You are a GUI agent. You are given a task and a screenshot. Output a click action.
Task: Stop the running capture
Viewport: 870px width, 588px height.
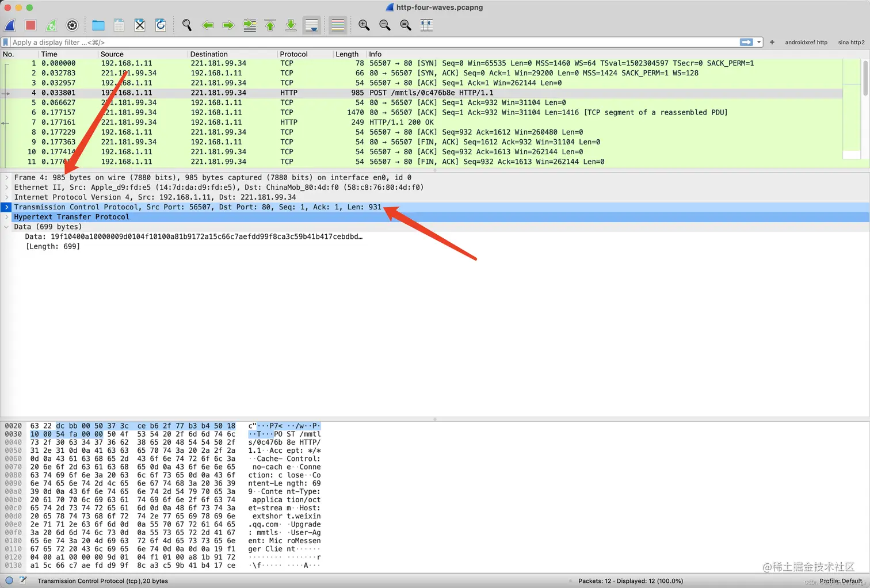click(30, 25)
